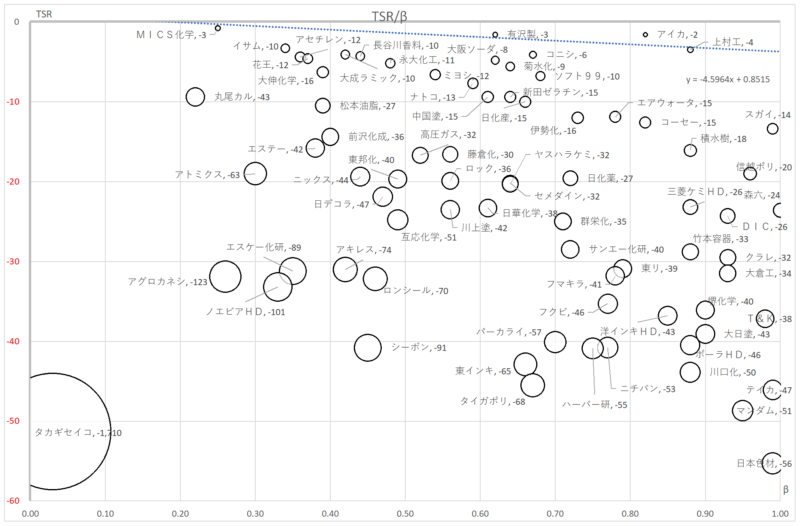The width and height of the screenshot is (800, 526).
Task: Select the 丸尾カル bubble marker
Action: [195, 97]
